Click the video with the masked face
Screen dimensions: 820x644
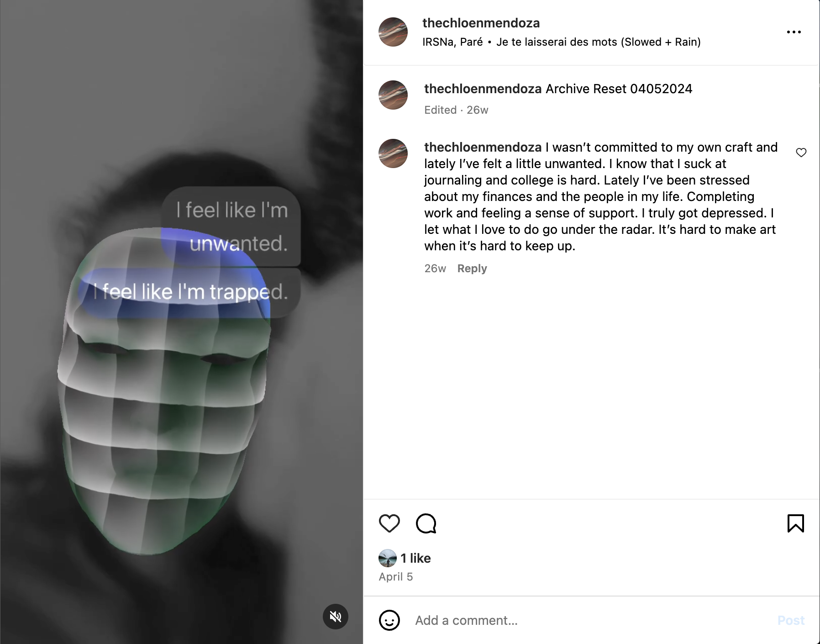[x=181, y=322]
